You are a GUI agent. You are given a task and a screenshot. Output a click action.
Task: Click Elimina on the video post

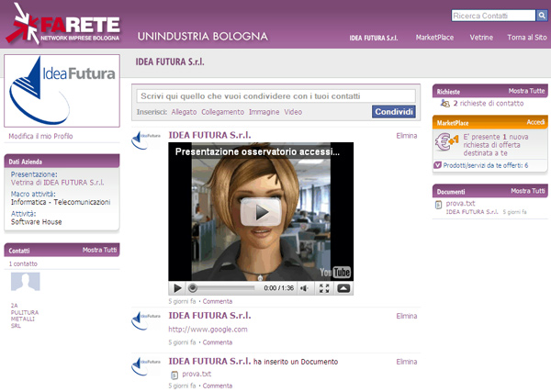(407, 136)
